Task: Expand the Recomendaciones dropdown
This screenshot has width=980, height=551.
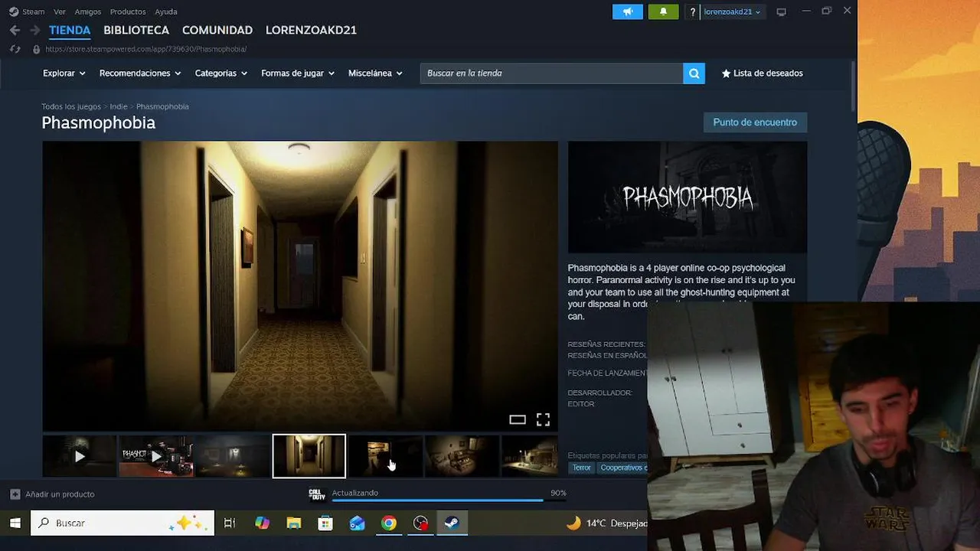Action: click(x=140, y=73)
